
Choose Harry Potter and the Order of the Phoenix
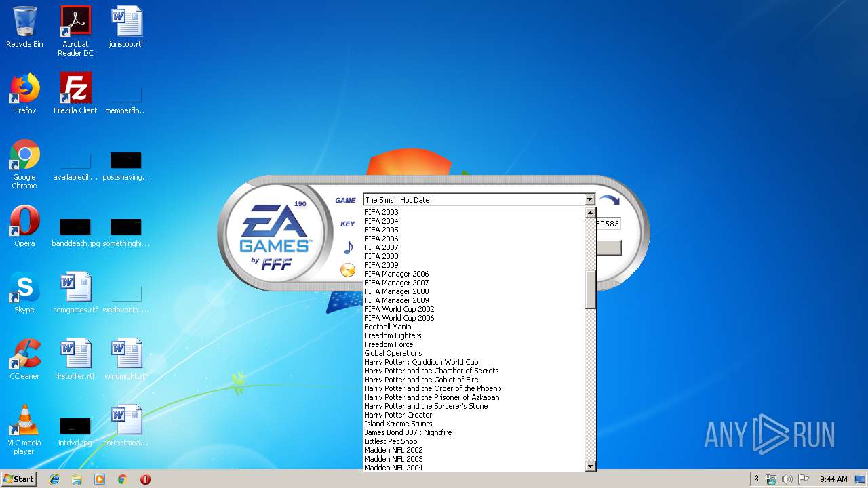coord(473,388)
